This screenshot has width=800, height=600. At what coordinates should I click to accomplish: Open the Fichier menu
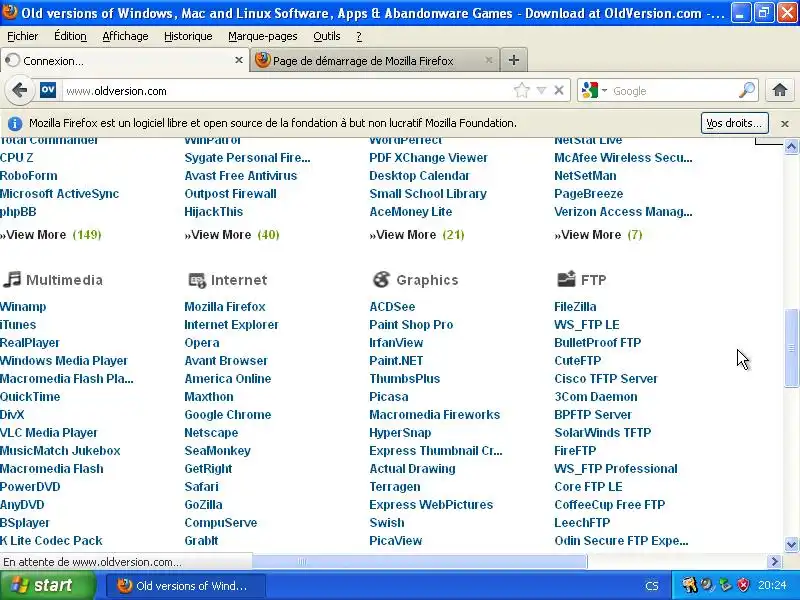coord(22,36)
